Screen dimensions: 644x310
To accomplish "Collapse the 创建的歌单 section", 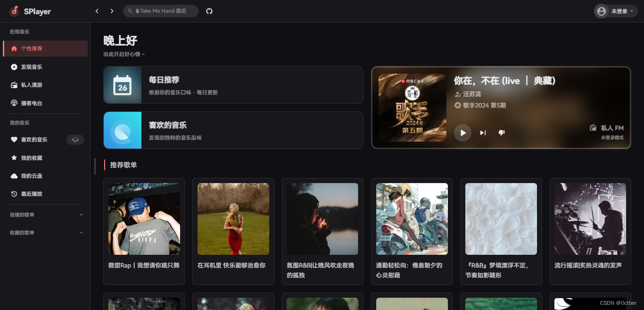I will click(81, 215).
